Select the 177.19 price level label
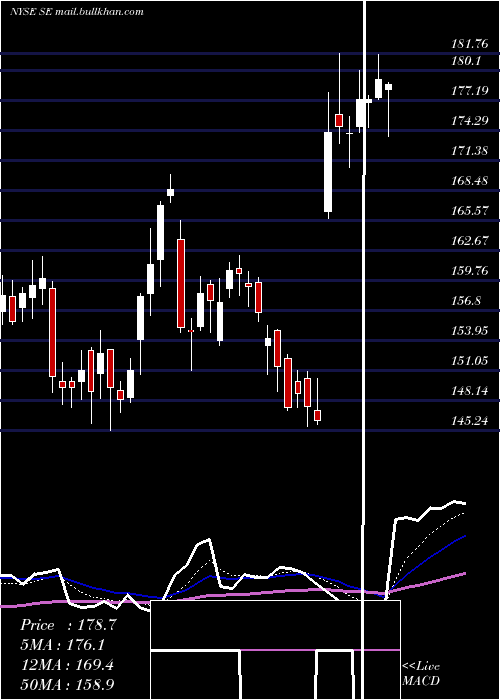Viewport: 500px width, 700px height. point(469,91)
